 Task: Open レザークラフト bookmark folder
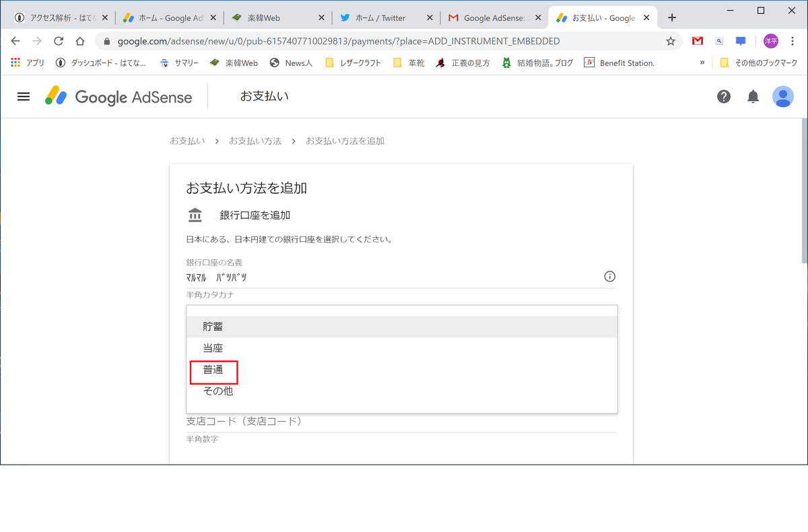(x=353, y=63)
